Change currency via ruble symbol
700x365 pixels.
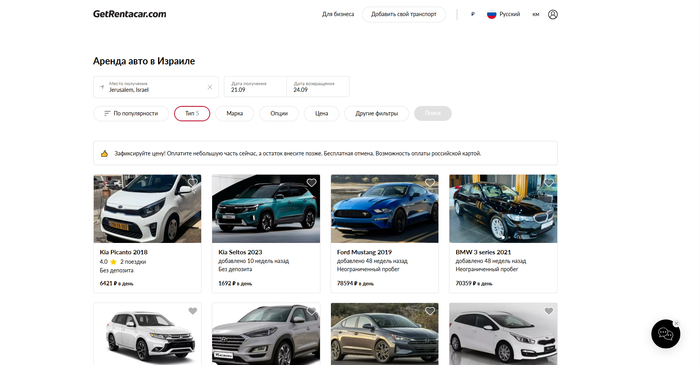[473, 14]
